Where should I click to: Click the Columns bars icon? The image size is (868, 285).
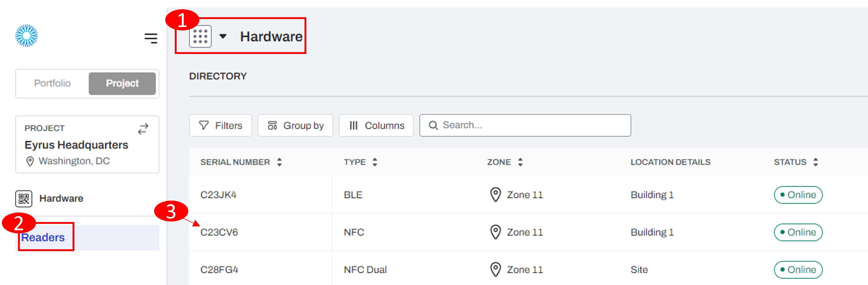point(353,125)
